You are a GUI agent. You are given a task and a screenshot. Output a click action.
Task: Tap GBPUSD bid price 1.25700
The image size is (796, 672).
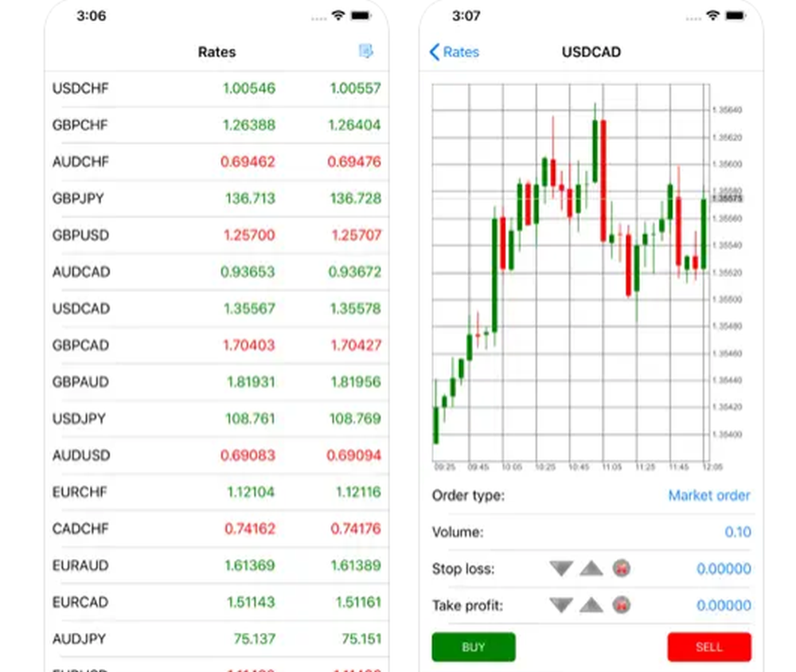coord(248,235)
